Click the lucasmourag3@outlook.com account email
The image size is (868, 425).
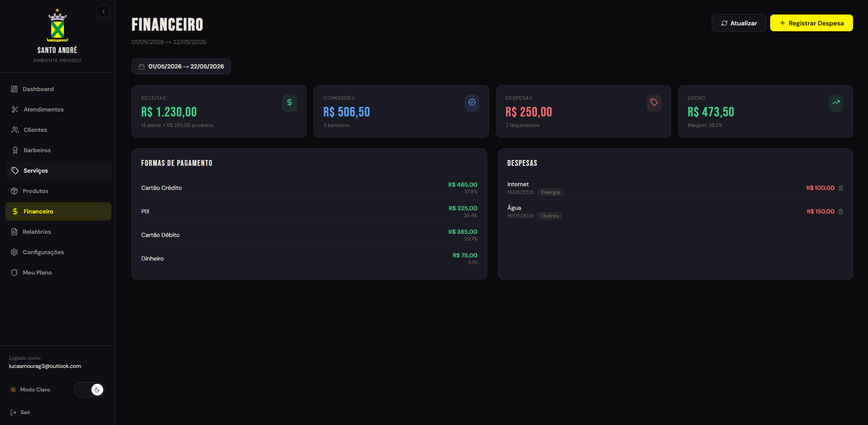pyautogui.click(x=45, y=366)
